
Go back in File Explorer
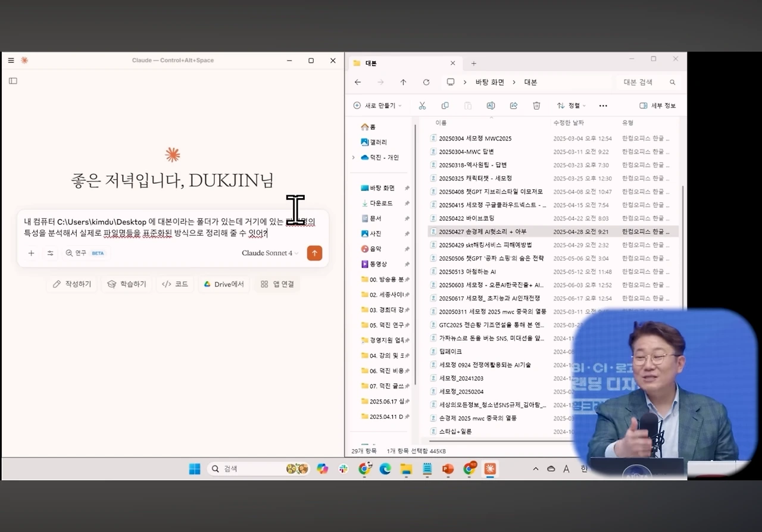(x=358, y=82)
